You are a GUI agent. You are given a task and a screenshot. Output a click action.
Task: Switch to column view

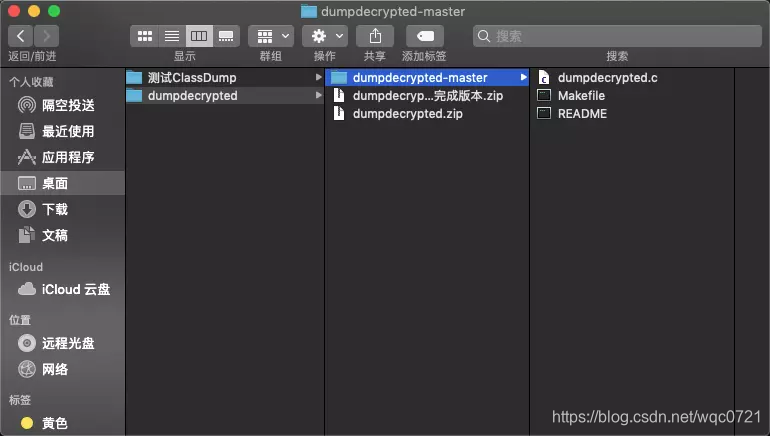[199, 36]
